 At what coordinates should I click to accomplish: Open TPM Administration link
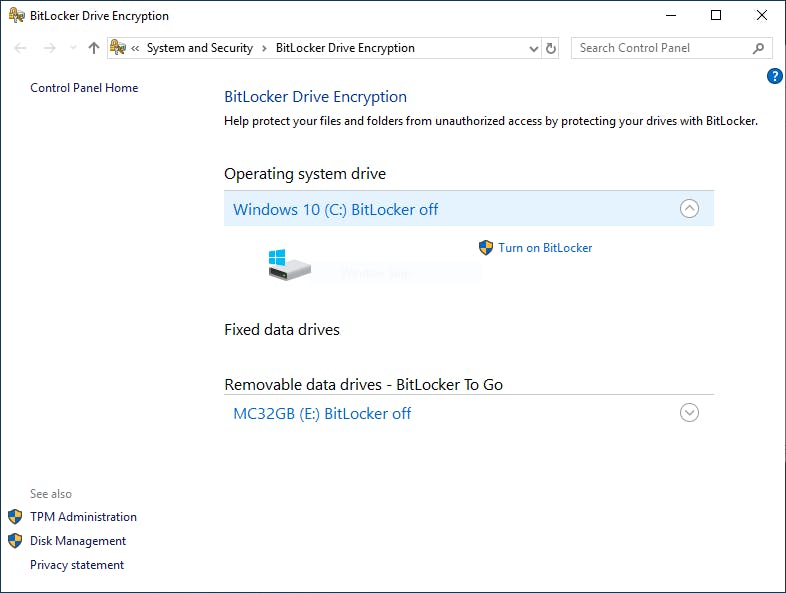[83, 517]
